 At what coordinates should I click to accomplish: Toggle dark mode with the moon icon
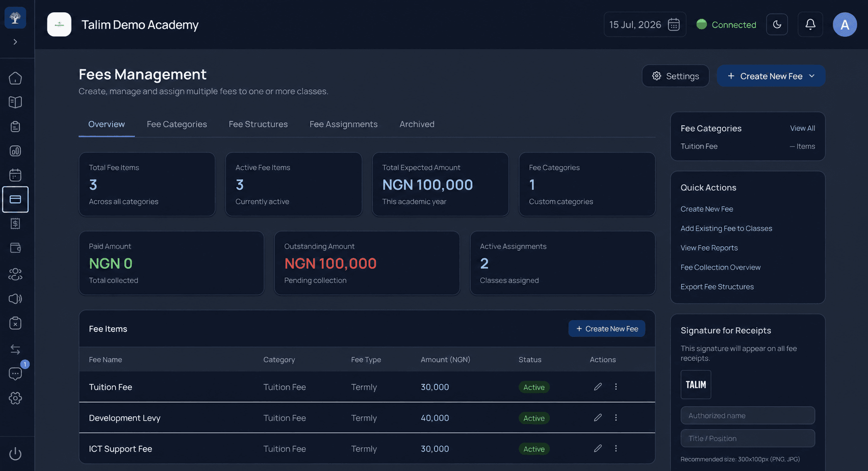point(777,24)
